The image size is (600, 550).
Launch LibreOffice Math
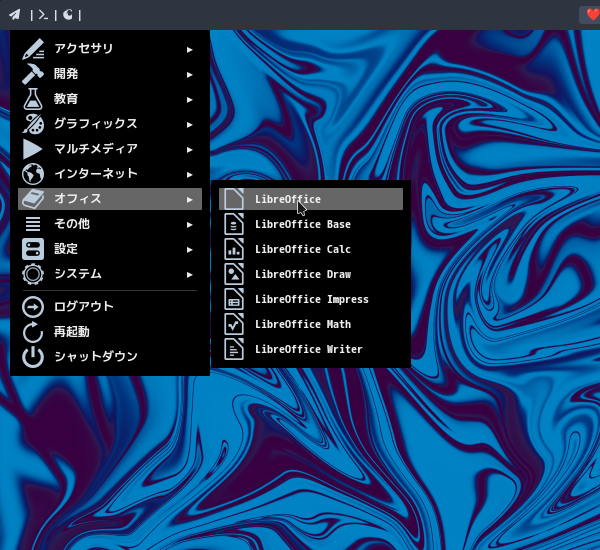point(311,324)
